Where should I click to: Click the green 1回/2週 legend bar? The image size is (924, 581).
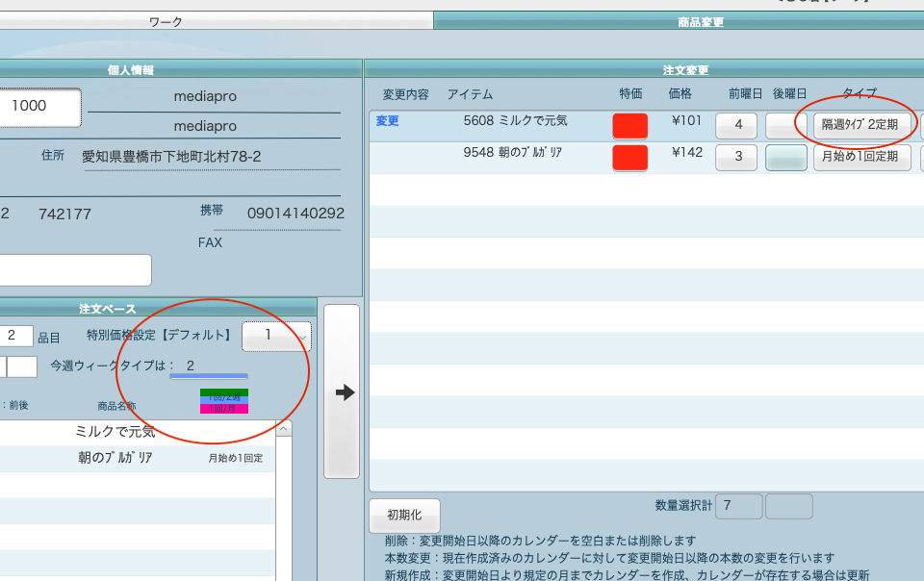click(x=223, y=392)
